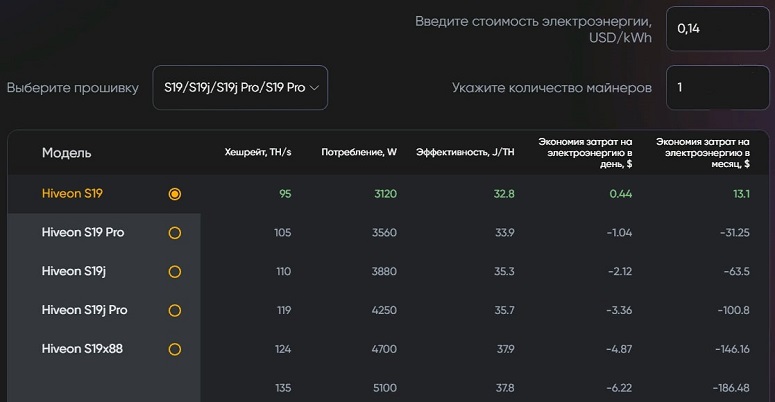The width and height of the screenshot is (775, 402).
Task: Click the electricity cost USD/kWh label
Action: click(x=533, y=29)
